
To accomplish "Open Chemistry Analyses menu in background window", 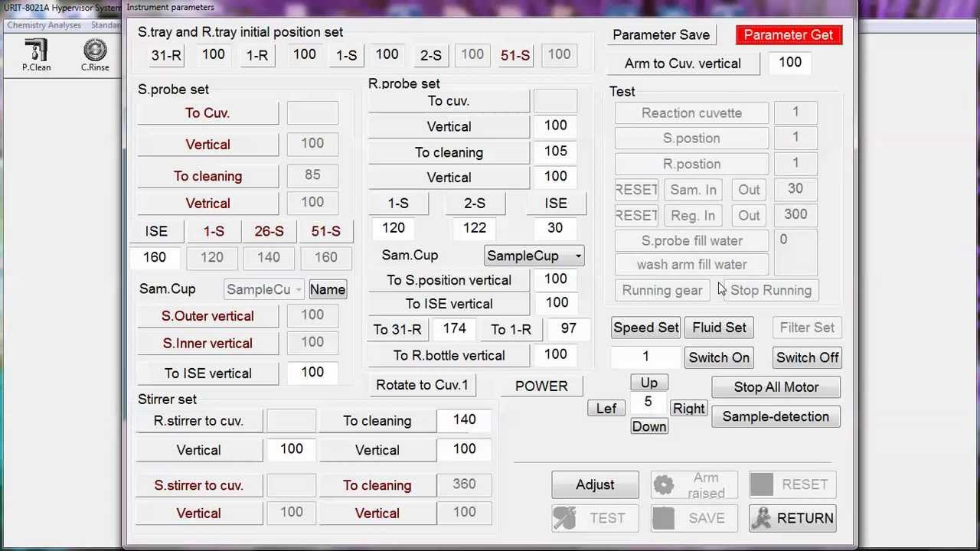I will (44, 25).
